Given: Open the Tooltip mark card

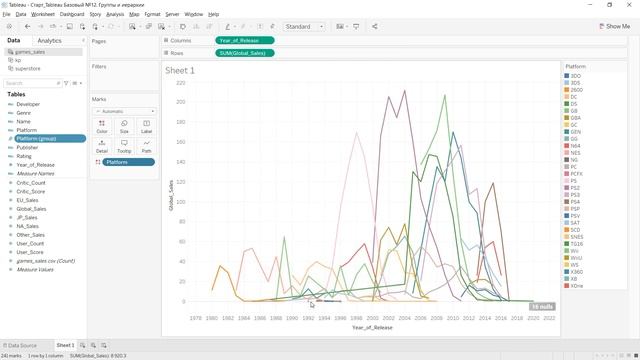Looking at the screenshot, I should 124,146.
